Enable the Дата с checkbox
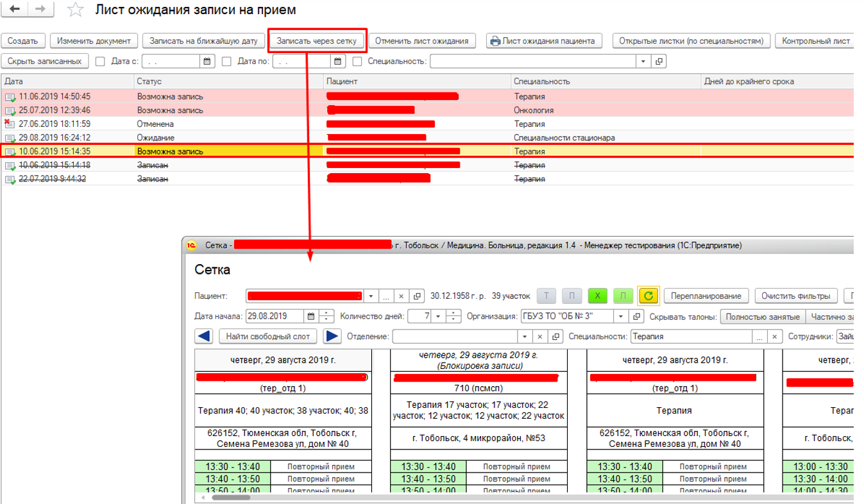864x504 pixels. point(100,62)
